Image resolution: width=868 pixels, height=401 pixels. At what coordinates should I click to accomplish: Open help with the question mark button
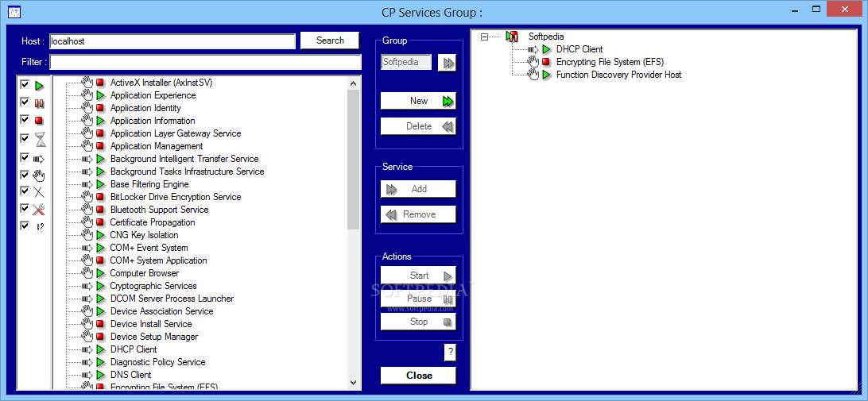click(451, 353)
